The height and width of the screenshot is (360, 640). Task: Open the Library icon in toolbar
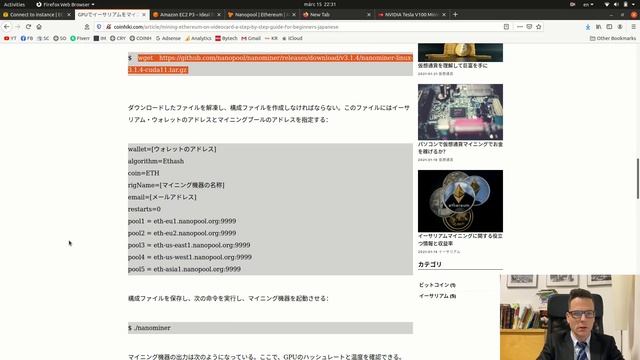pos(598,27)
